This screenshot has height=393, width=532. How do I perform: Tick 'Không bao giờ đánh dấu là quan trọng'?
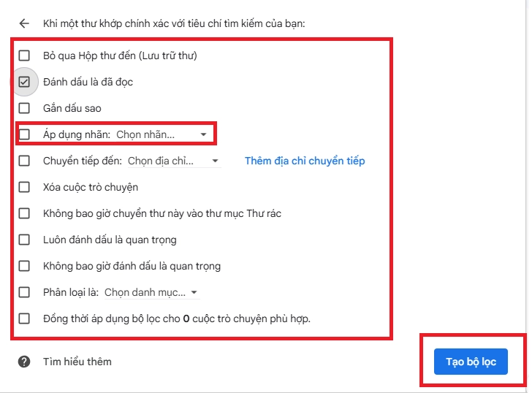click(x=25, y=266)
